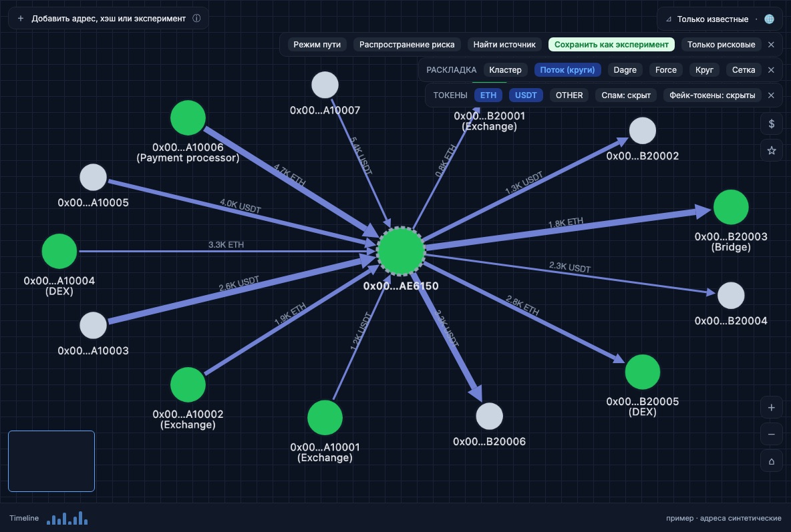Toggle the OTHER token filter
This screenshot has height=532, width=791.
(569, 95)
